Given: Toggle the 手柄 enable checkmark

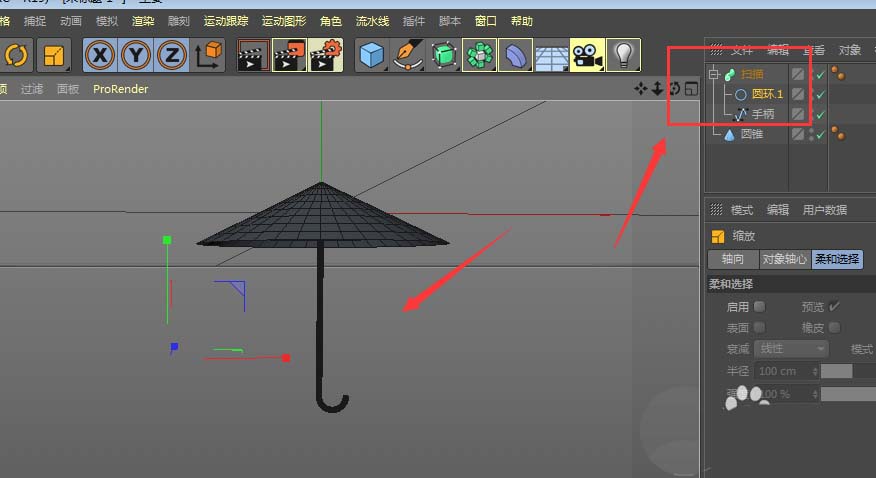Looking at the screenshot, I should (820, 114).
